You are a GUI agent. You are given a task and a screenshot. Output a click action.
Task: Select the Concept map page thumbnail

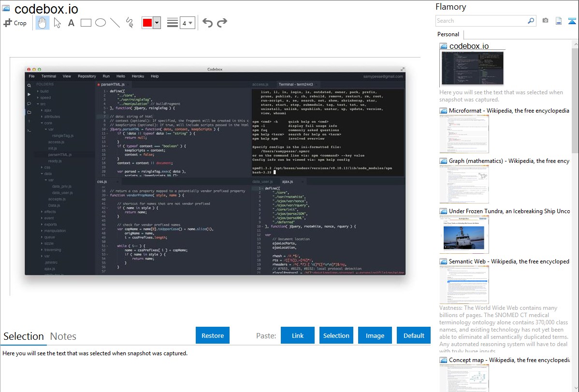tap(464, 378)
